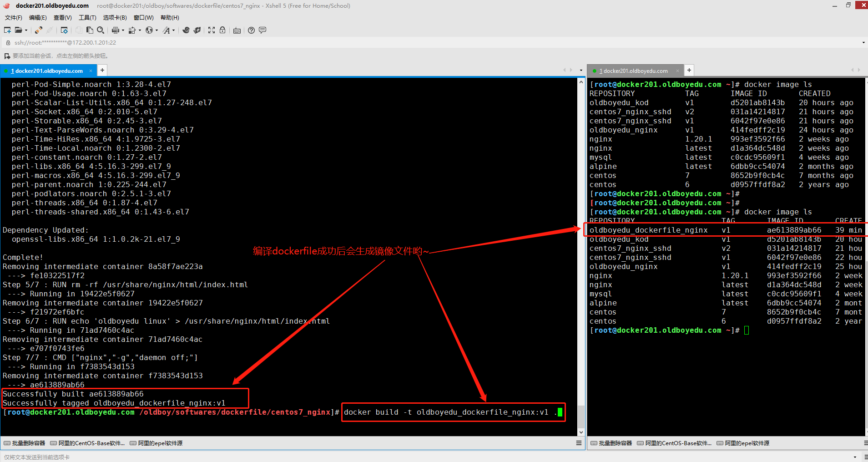This screenshot has width=868, height=462.
Task: Click the help question mark icon
Action: [x=251, y=30]
